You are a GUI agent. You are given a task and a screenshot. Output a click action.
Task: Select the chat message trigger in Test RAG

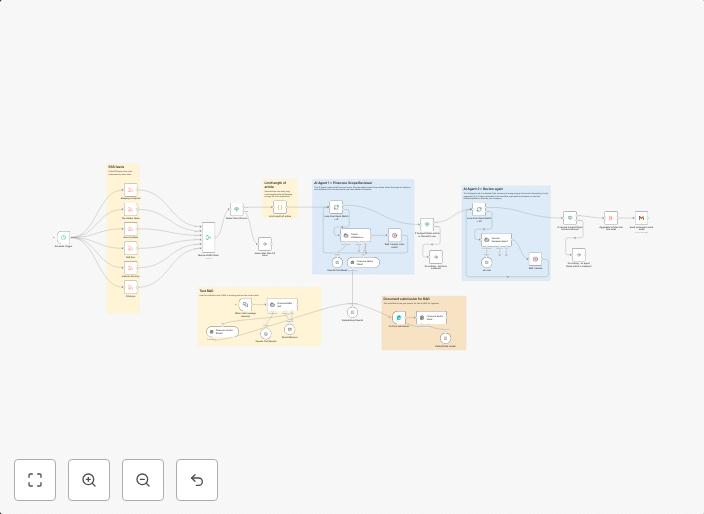[x=245, y=305]
